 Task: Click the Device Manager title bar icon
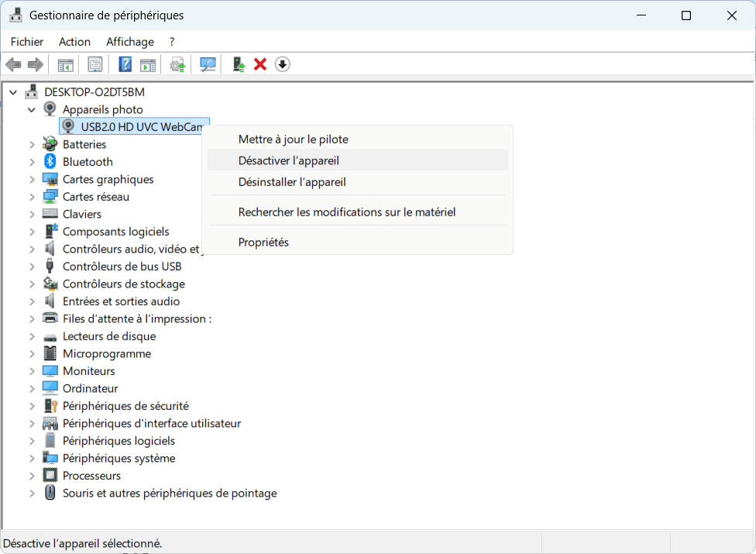(x=16, y=15)
